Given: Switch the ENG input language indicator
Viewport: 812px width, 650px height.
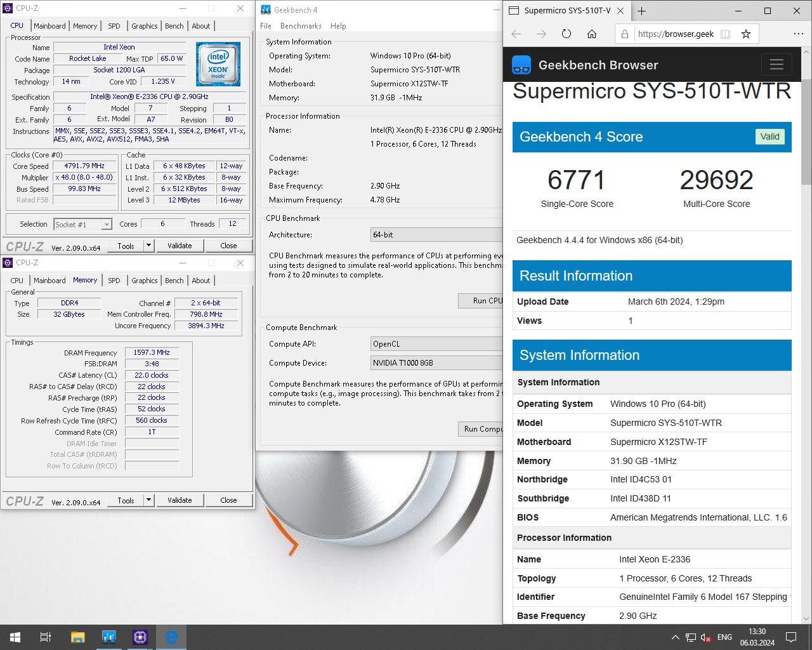Looking at the screenshot, I should pos(724,637).
